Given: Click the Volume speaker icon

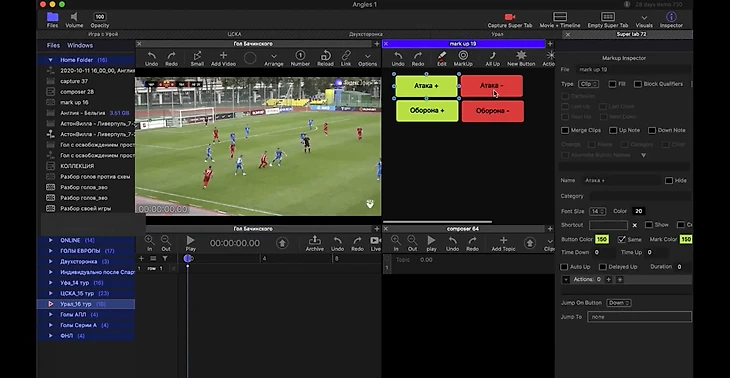Looking at the screenshot, I should tap(74, 20).
